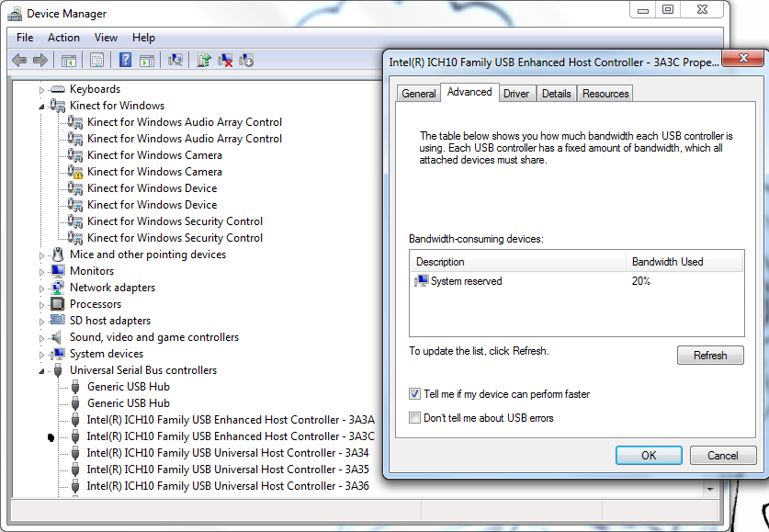Viewport: 769px width, 532px height.
Task: Click the Device Manager title bar icon
Action: (x=15, y=14)
